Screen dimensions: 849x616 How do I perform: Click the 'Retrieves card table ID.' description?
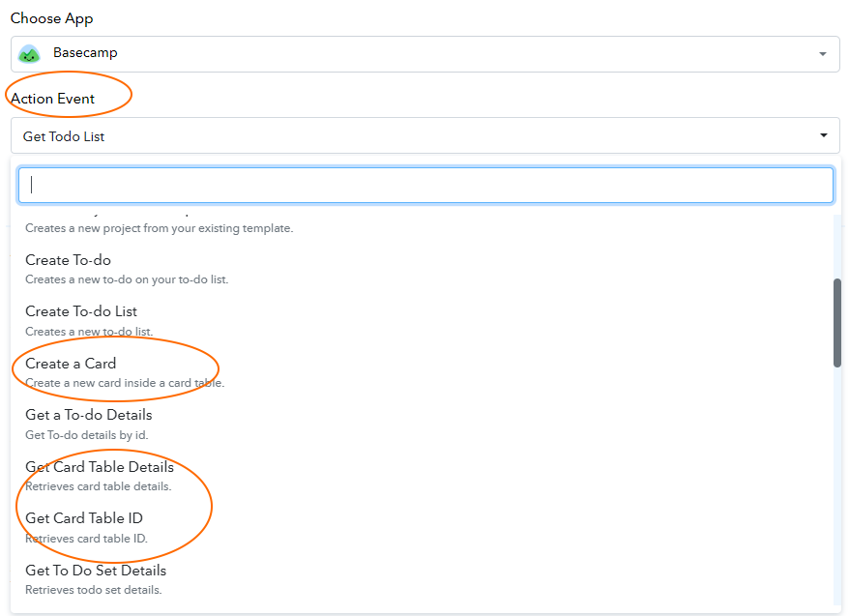click(86, 539)
